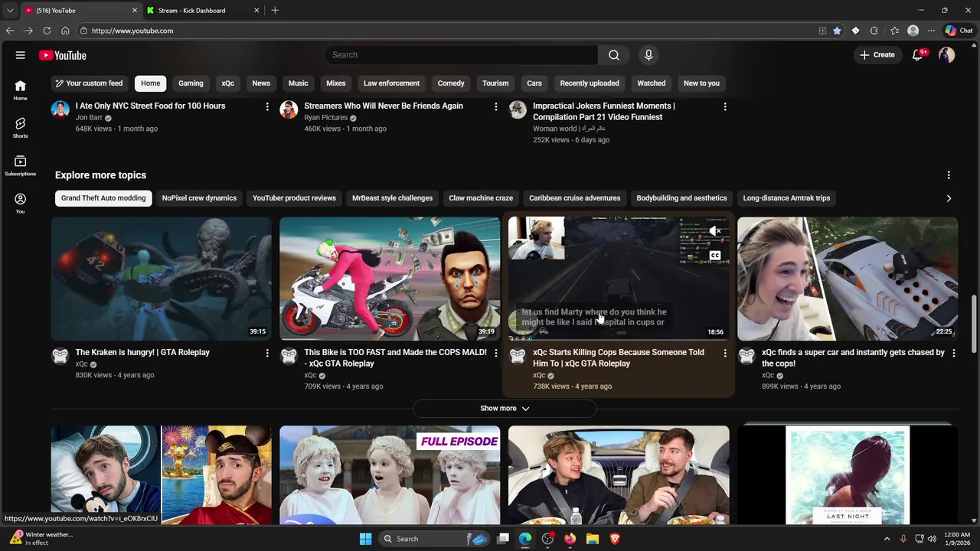Select the Music filter chip
This screenshot has height=551, width=980.
(x=298, y=83)
